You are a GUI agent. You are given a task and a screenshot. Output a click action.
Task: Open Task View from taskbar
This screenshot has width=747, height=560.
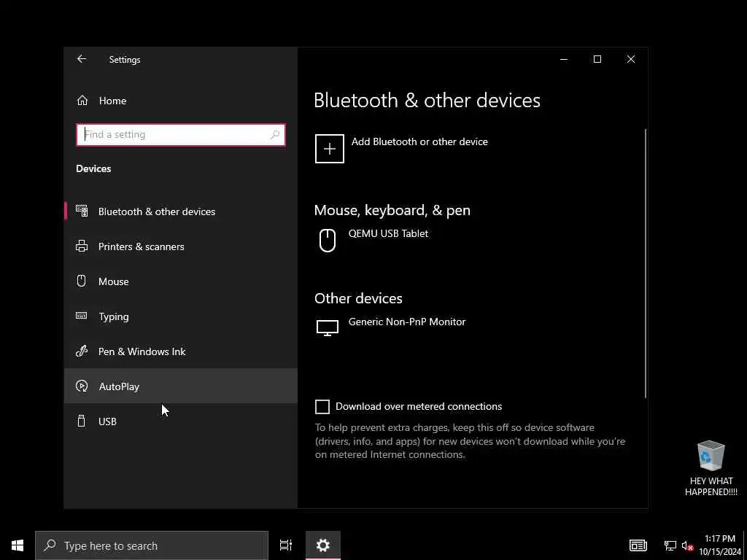coord(286,545)
